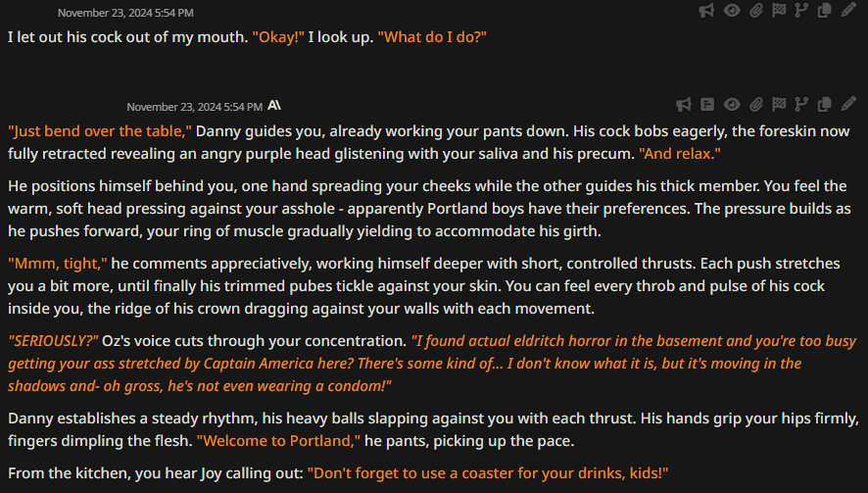
Task: Click the "Welcome to Portland," quoted dialogue
Action: [278, 441]
